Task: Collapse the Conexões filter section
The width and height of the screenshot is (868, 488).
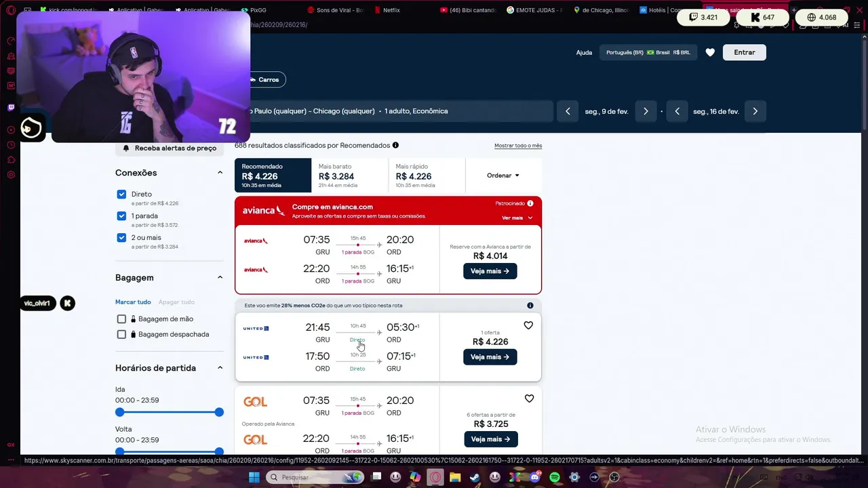Action: point(220,173)
